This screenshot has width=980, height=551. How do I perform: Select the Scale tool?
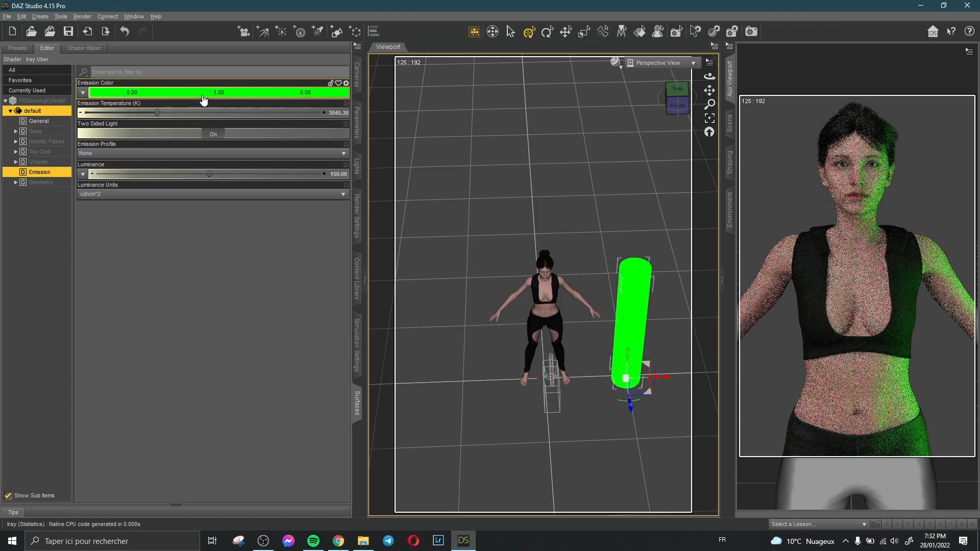coord(584,32)
